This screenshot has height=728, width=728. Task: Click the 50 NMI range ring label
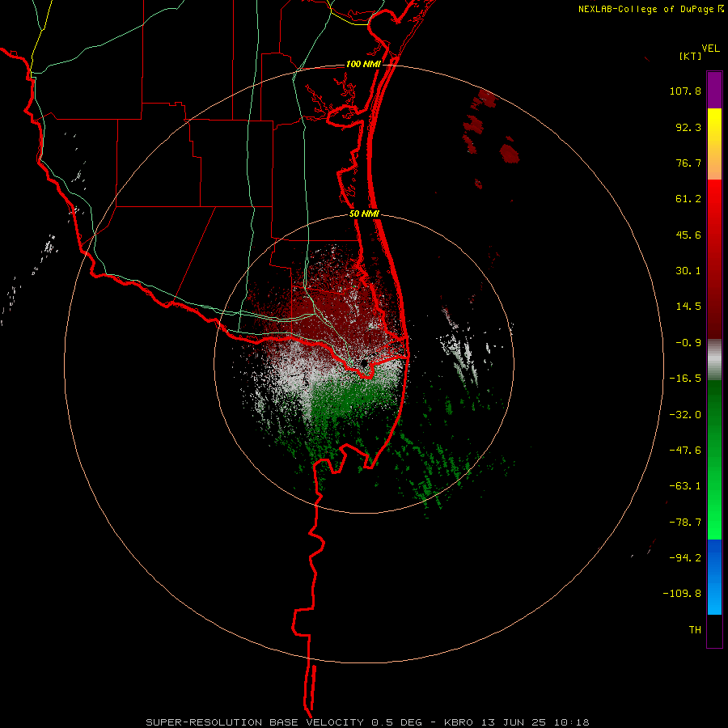coord(364,214)
